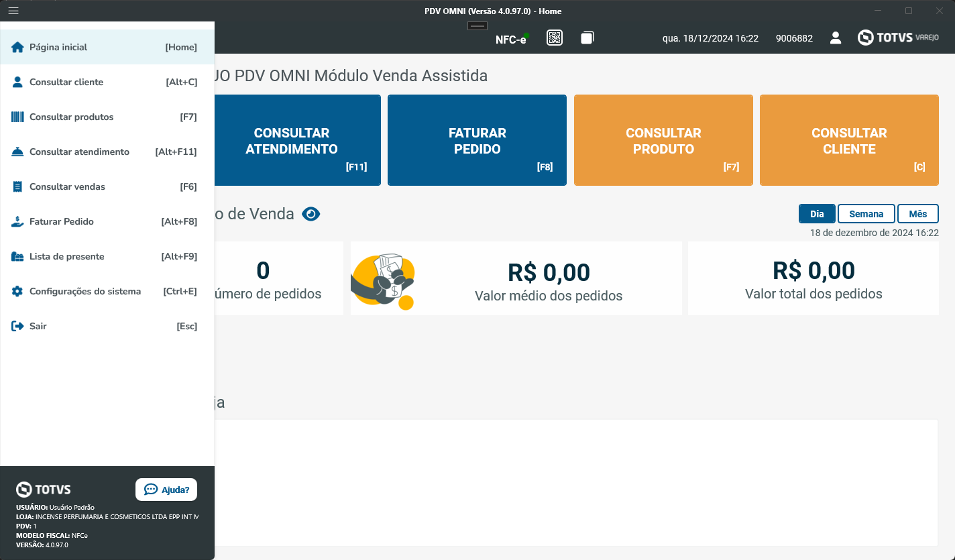Screen dimensions: 955x560
Task: Open the Ajuda? help button
Action: point(166,489)
